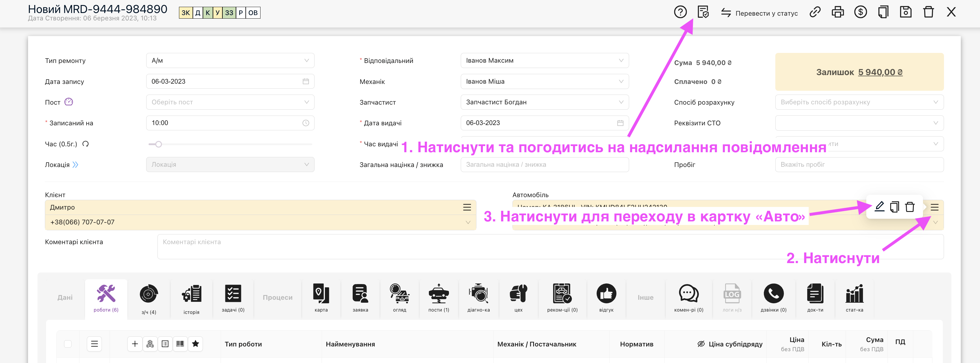Open the Механік dropdown
This screenshot has height=363, width=980.
[544, 82]
